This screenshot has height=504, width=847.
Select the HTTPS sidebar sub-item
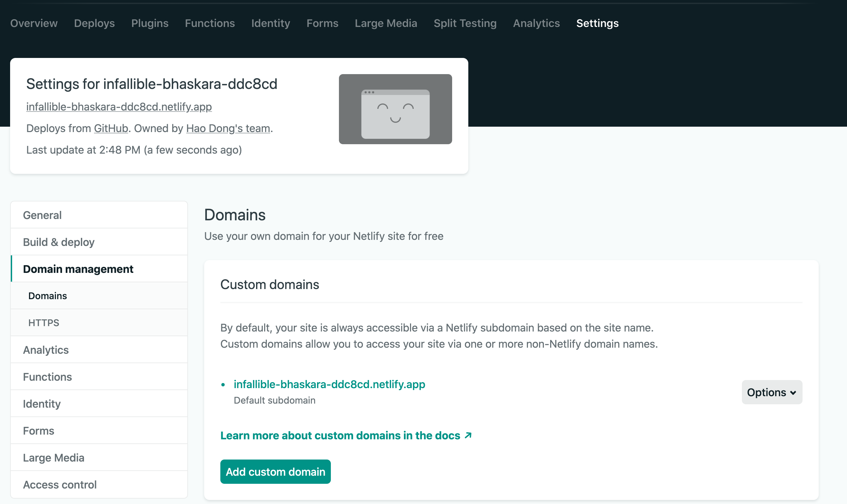pyautogui.click(x=44, y=323)
